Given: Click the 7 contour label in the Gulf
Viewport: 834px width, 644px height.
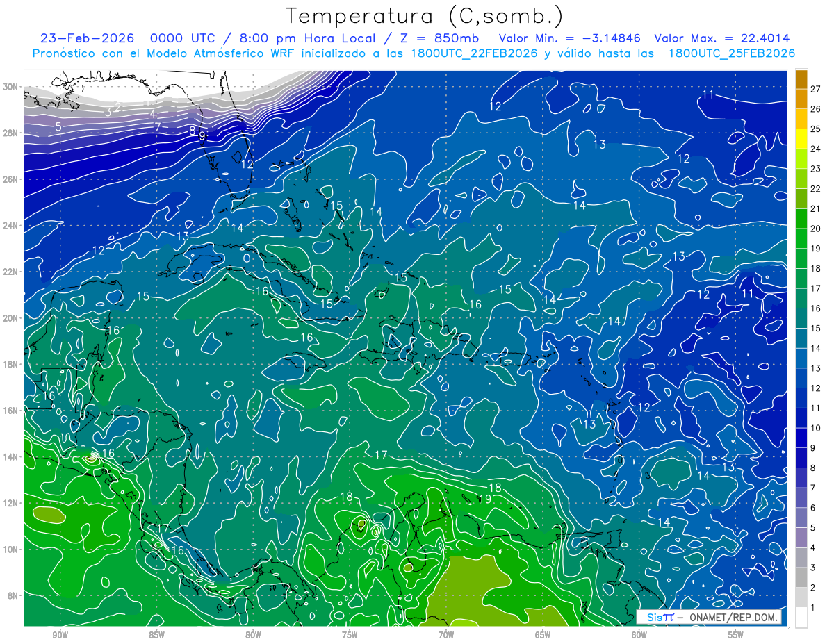Looking at the screenshot, I should pos(158,126).
